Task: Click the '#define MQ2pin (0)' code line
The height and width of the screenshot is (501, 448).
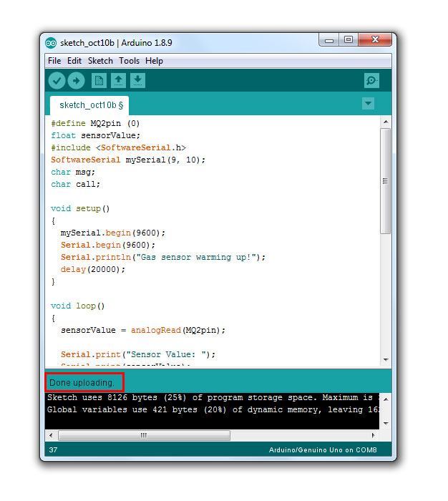Action: click(x=95, y=123)
